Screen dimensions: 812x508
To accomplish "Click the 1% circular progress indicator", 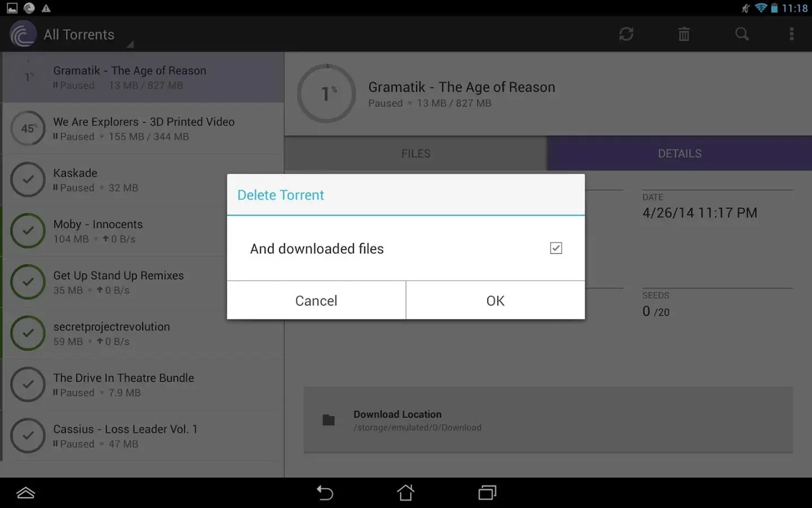I will (327, 94).
